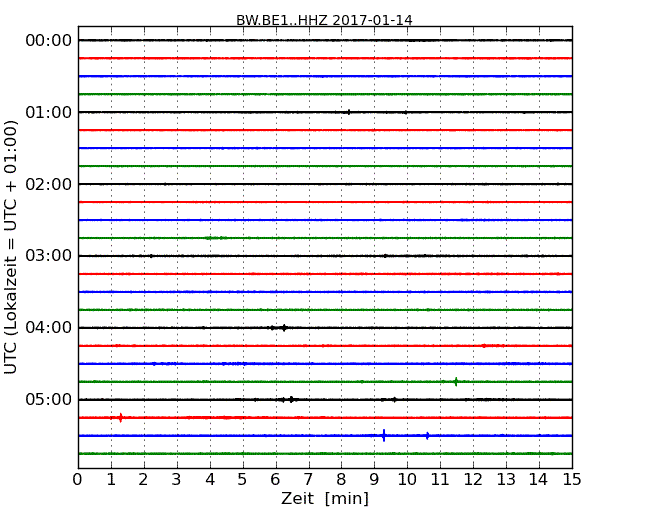This screenshot has width=650, height=520.
Task: Select x-axis tick label 3
Action: (x=177, y=480)
